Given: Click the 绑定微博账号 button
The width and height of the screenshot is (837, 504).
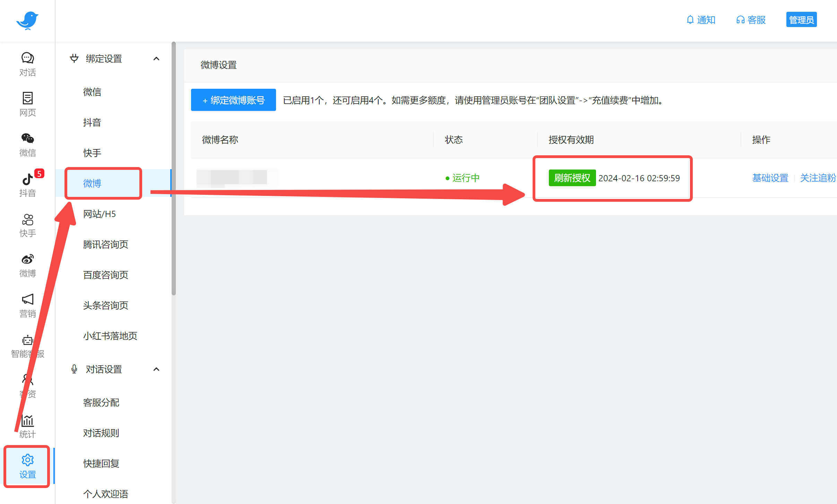Looking at the screenshot, I should tap(233, 100).
